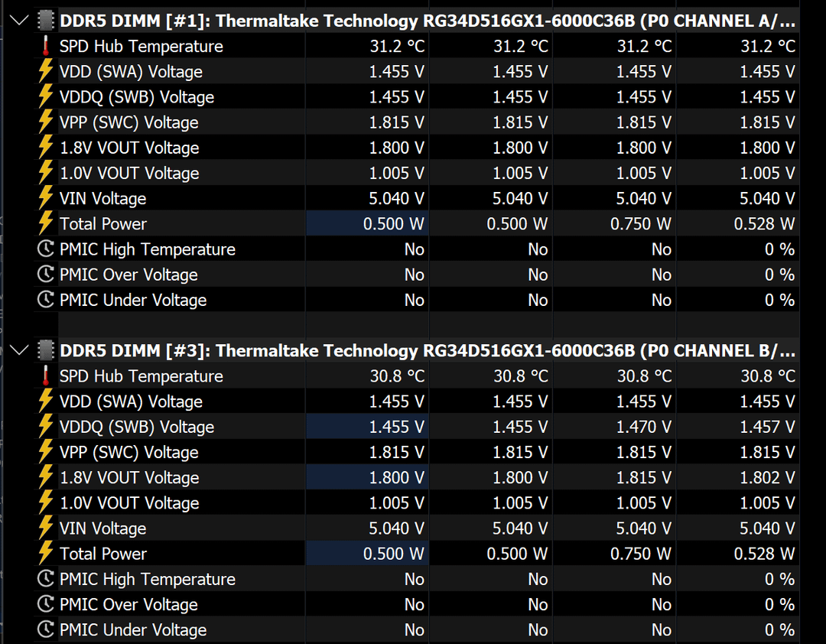826x644 pixels.
Task: Collapse the DDR5 DIMM [#3] section chevron
Action: point(20,351)
